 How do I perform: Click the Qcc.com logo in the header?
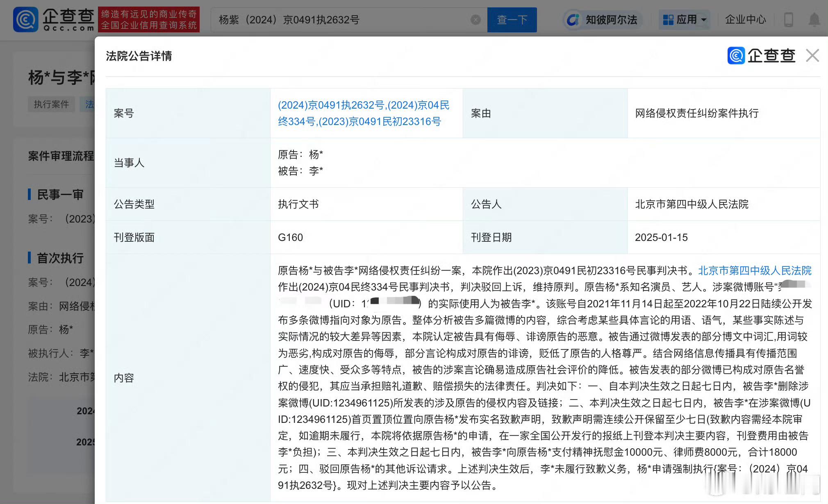point(54,19)
